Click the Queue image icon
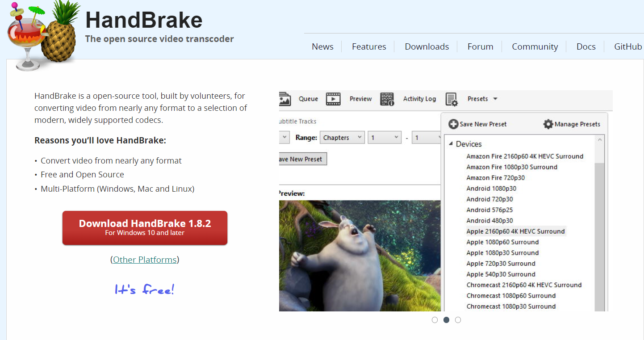The width and height of the screenshot is (644, 340). pos(284,99)
